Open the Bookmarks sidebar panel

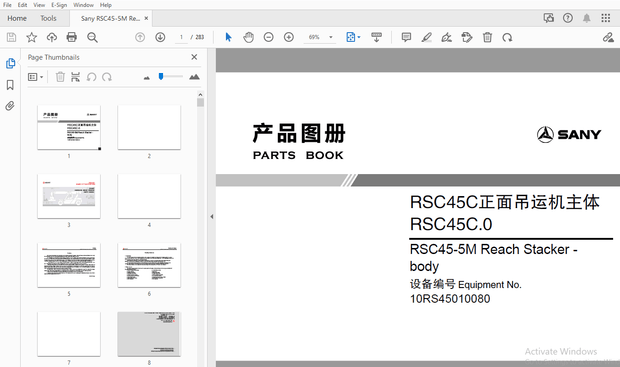10,85
